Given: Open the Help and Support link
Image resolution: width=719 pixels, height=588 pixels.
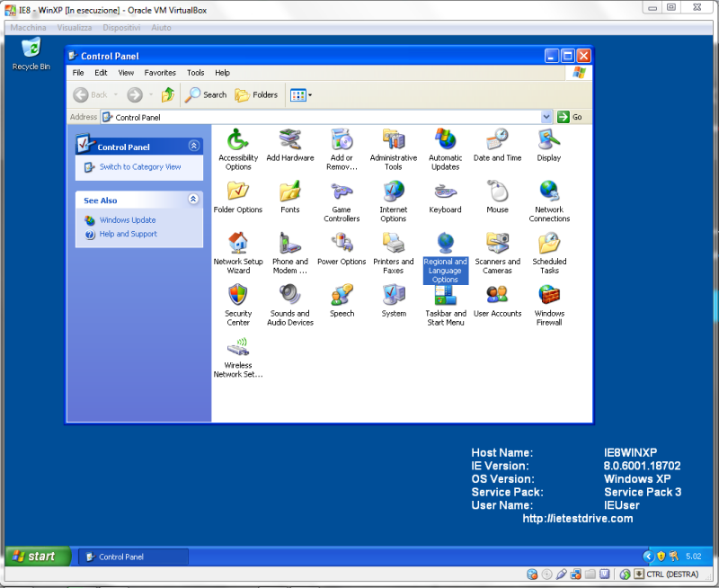Looking at the screenshot, I should 128,234.
